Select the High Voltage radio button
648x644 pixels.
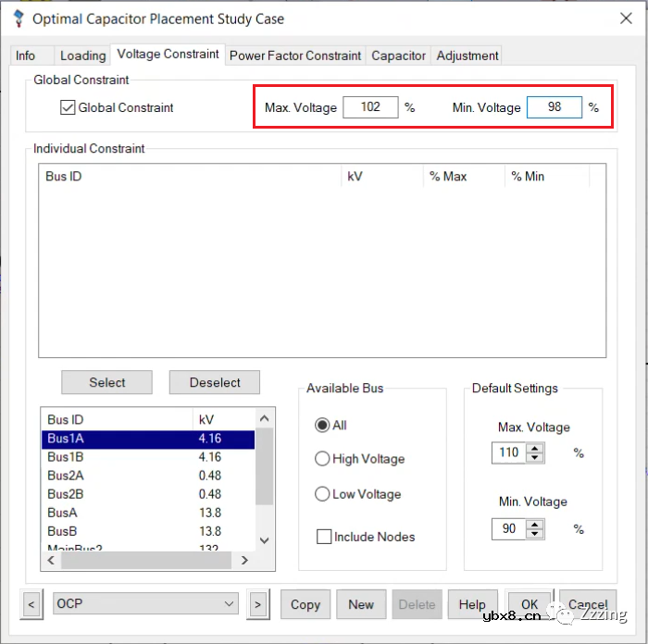(322, 459)
